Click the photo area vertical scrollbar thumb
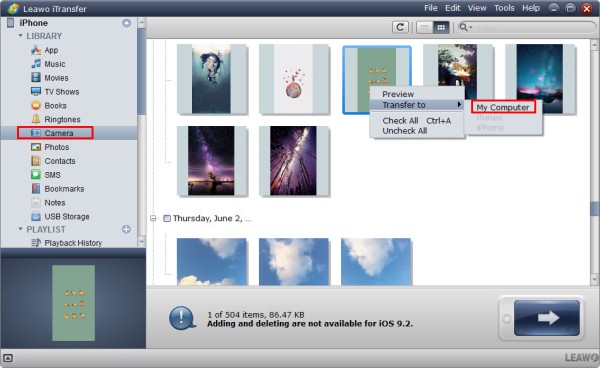Screen dimensions: 600x368 tap(595, 209)
